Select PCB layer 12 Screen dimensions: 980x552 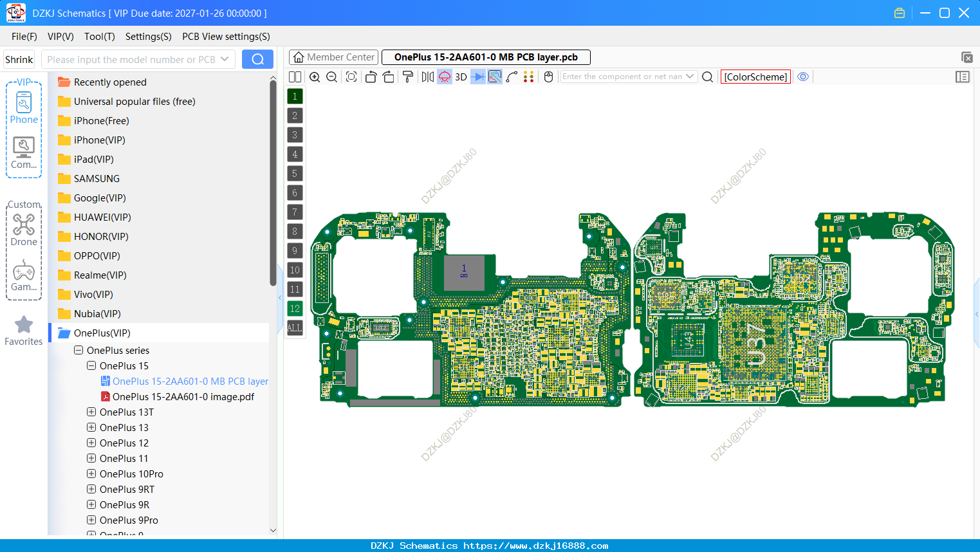[295, 309]
